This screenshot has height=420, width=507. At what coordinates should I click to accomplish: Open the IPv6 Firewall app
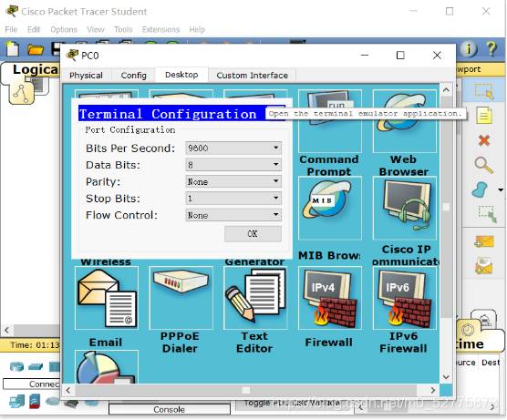[x=405, y=298]
